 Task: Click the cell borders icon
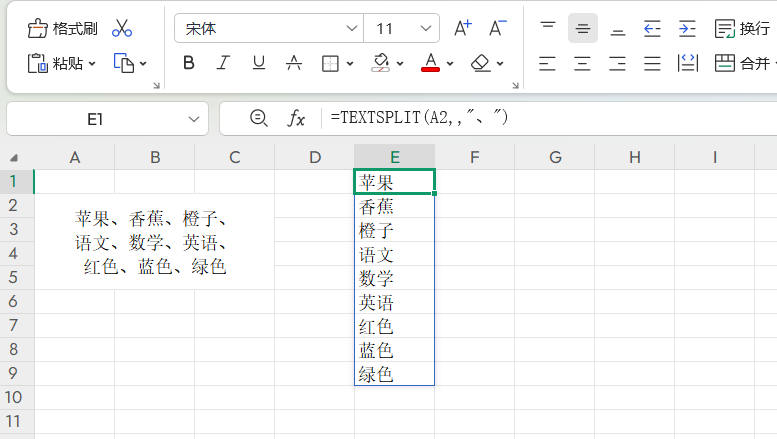click(x=330, y=64)
